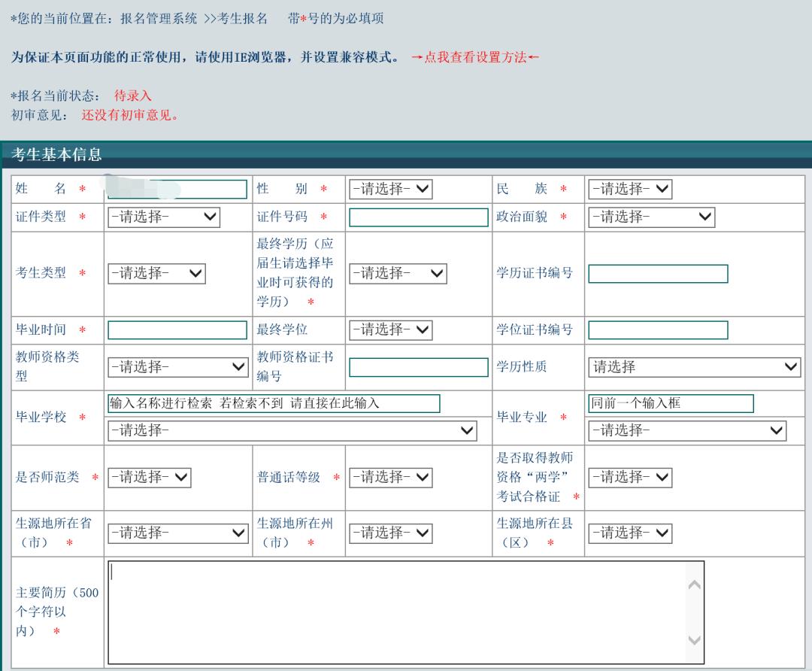The image size is (812, 671).
Task: Expand the 普通话等级 dropdown
Action: (391, 477)
